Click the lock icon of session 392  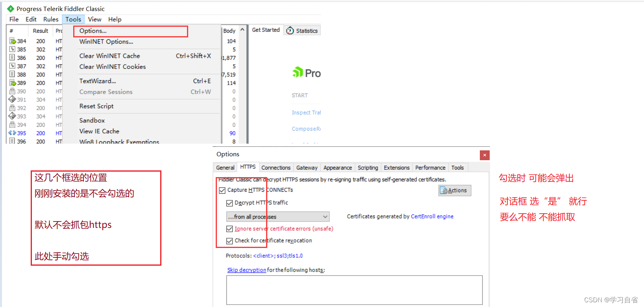coord(13,107)
